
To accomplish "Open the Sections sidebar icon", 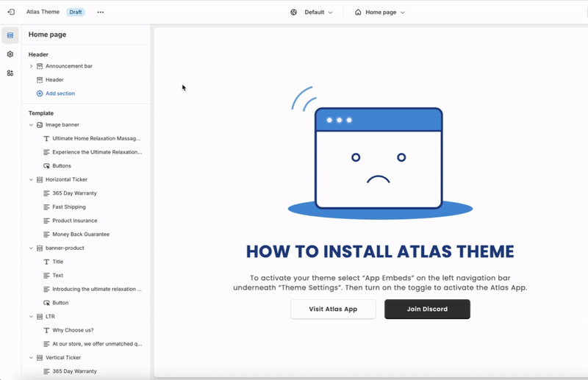I will point(10,35).
